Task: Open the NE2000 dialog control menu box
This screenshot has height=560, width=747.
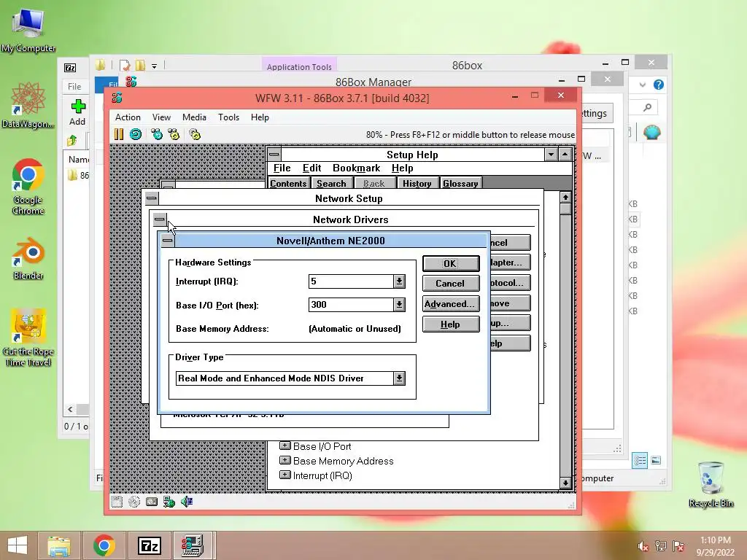Action: 167,241
